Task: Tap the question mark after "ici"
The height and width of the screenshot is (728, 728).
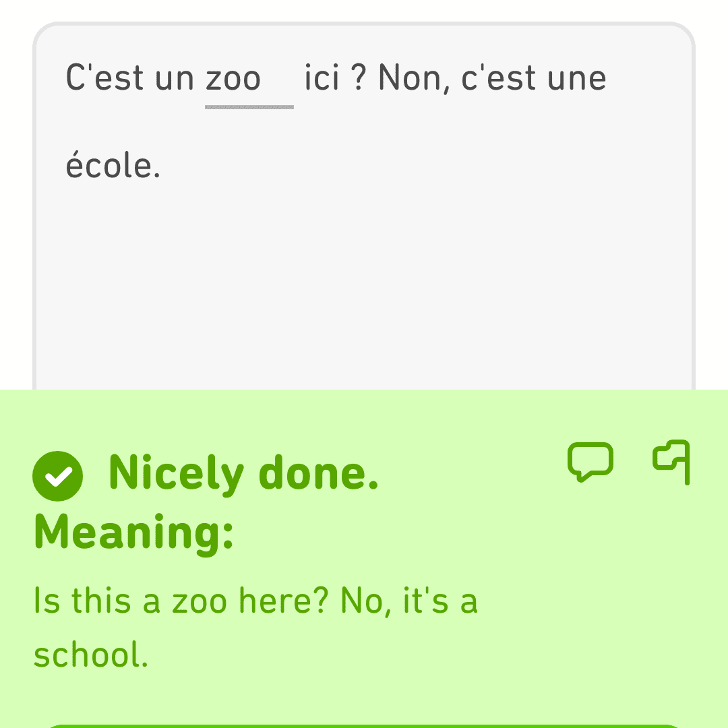Action: [359, 77]
